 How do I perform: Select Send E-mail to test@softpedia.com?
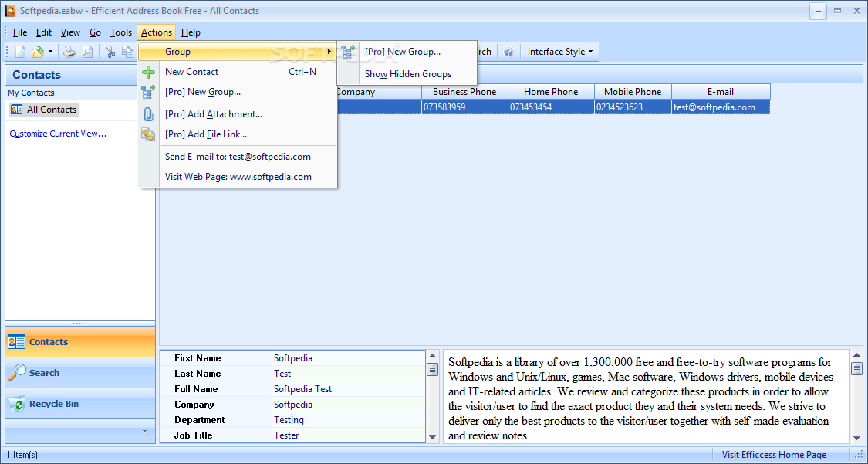(x=237, y=157)
